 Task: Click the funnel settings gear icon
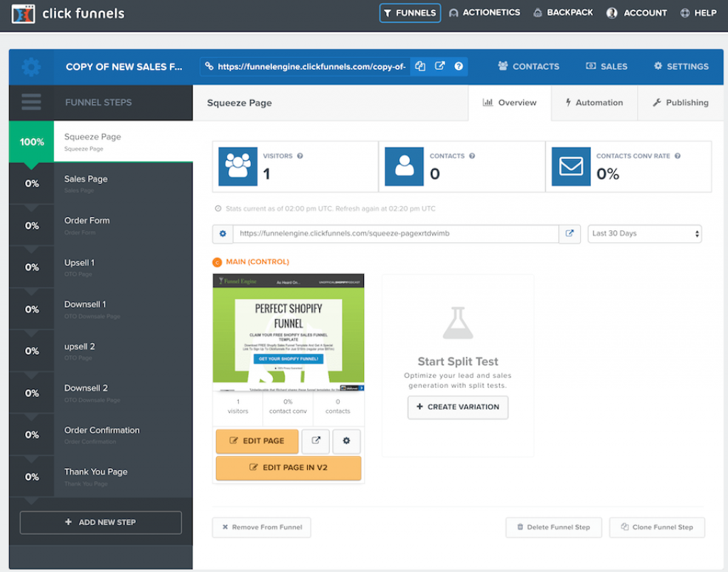click(31, 67)
